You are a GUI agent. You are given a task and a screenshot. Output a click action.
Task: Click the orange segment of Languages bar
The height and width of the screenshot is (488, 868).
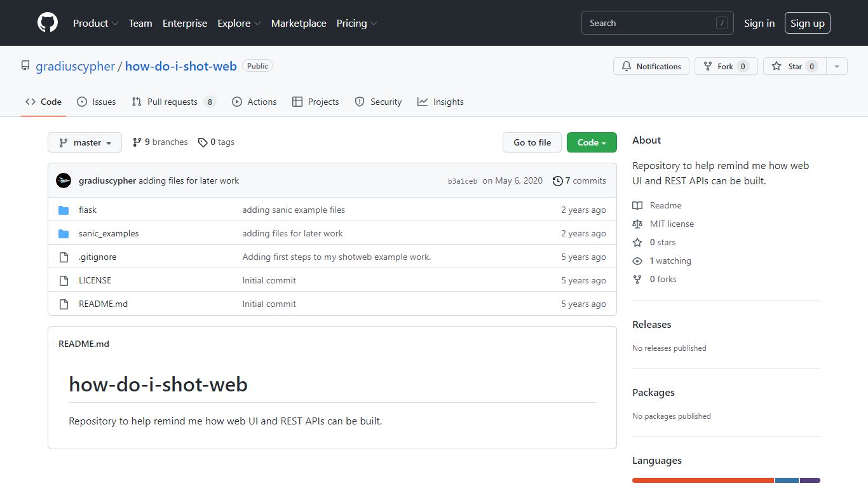coord(703,480)
